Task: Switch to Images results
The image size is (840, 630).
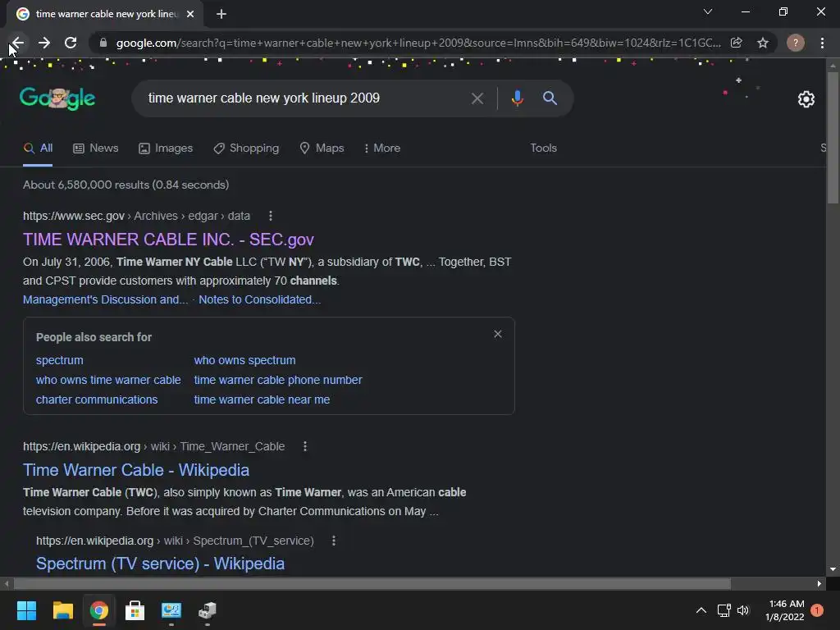Action: pos(166,148)
